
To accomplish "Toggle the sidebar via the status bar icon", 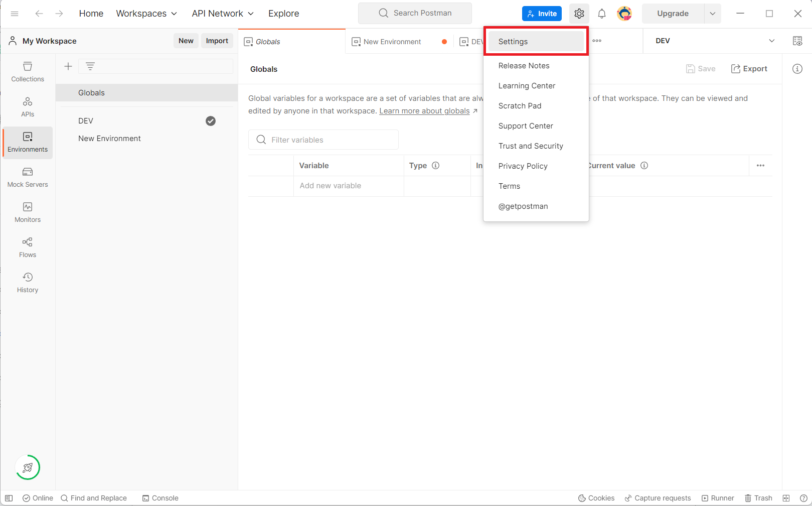I will [x=9, y=498].
